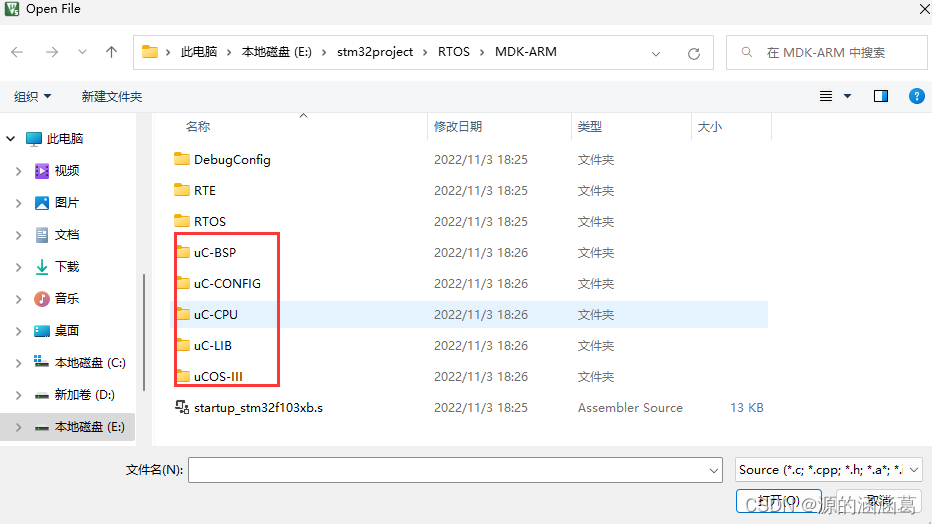Select 图片 folder icon in sidebar
This screenshot has width=932, height=524.
coord(42,203)
